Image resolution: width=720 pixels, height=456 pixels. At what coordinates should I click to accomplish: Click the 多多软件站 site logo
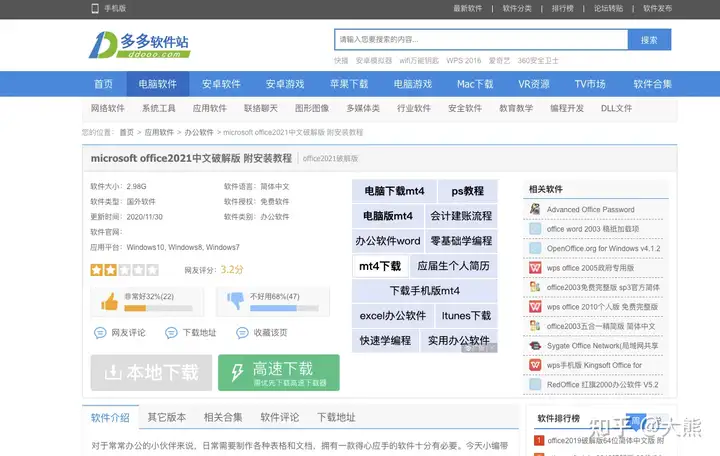(x=140, y=45)
